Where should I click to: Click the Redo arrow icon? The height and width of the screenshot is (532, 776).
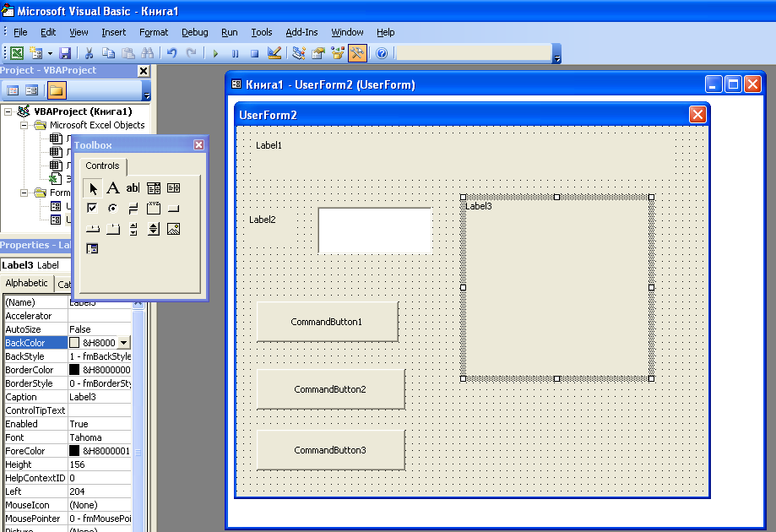click(x=191, y=53)
